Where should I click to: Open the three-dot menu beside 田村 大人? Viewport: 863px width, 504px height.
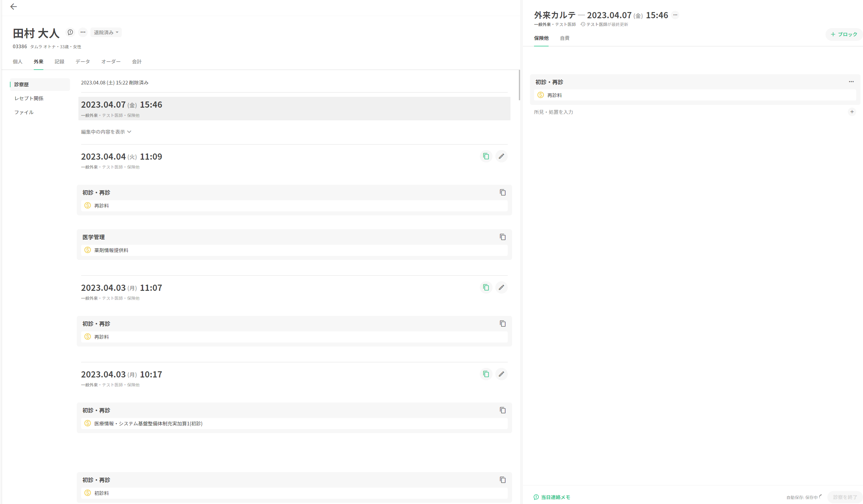click(x=83, y=32)
